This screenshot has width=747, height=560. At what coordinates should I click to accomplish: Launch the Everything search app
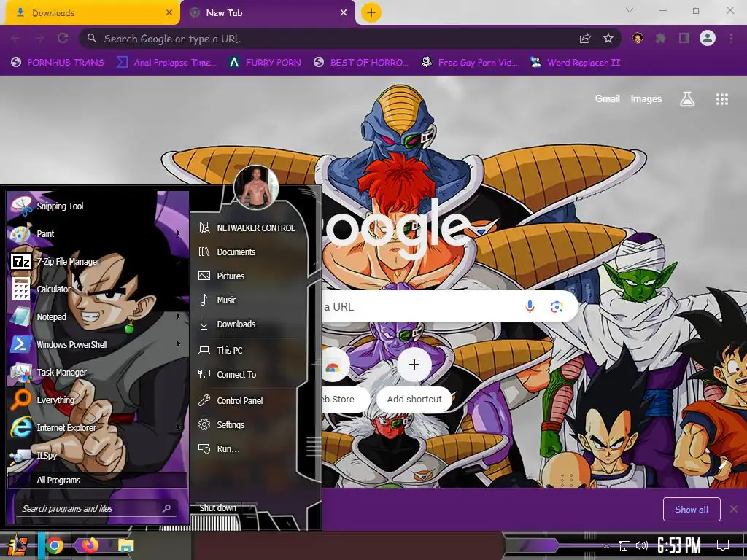point(97,400)
